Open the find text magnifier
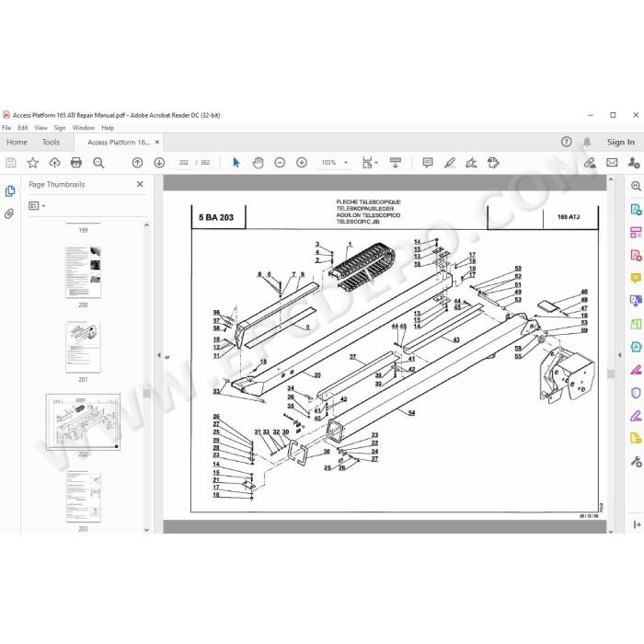The width and height of the screenshot is (644, 644). point(98,163)
